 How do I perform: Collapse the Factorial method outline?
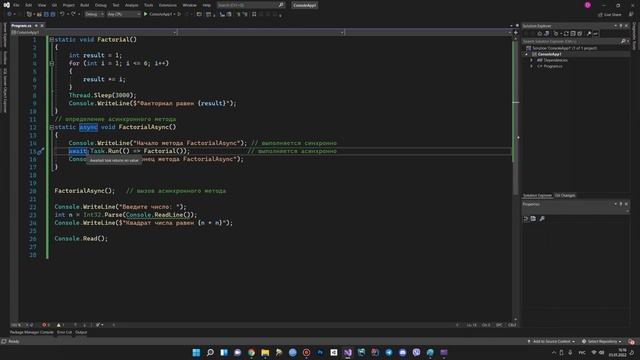pos(51,40)
